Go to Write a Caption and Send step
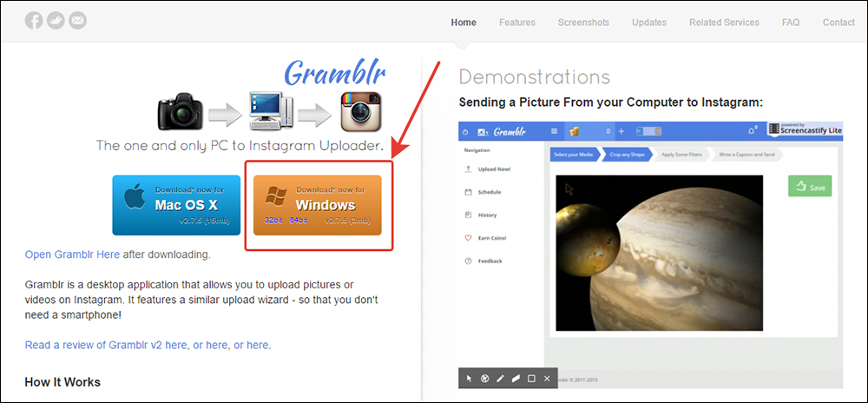This screenshot has height=403, width=868. point(747,155)
